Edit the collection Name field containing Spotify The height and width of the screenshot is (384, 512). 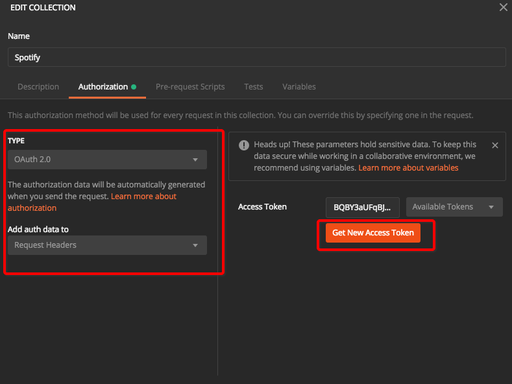pyautogui.click(x=257, y=57)
